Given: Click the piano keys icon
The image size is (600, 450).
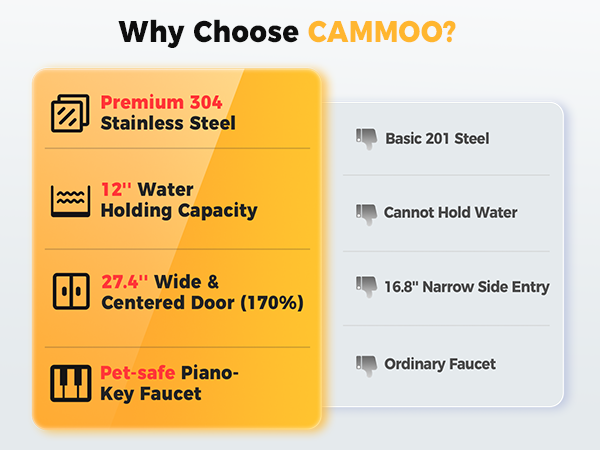Looking at the screenshot, I should click(71, 383).
